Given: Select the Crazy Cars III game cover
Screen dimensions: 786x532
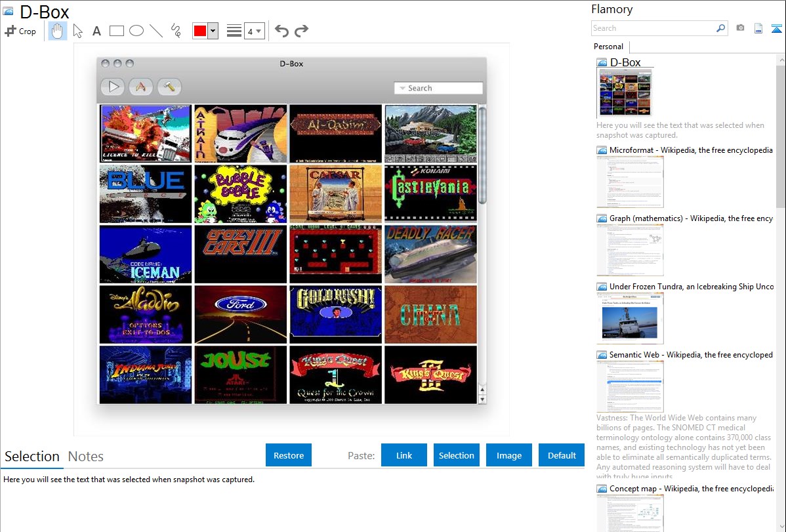Looking at the screenshot, I should [241, 255].
